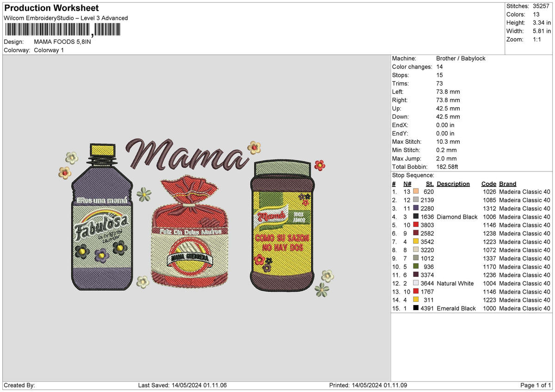This screenshot has height=392, width=555.
Task: Click the code '1026' in row 1
Action: tap(489, 192)
